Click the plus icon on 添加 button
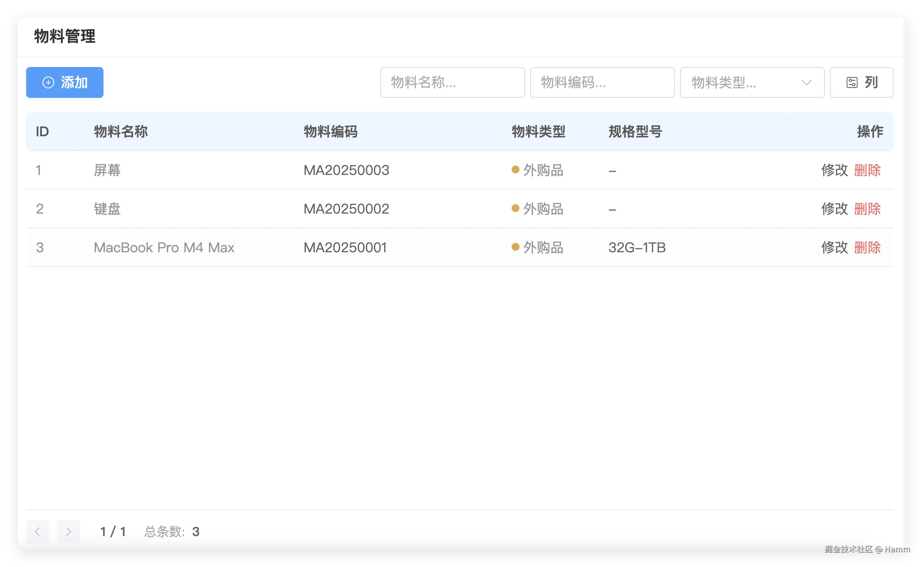The height and width of the screenshot is (567, 924). click(x=48, y=82)
